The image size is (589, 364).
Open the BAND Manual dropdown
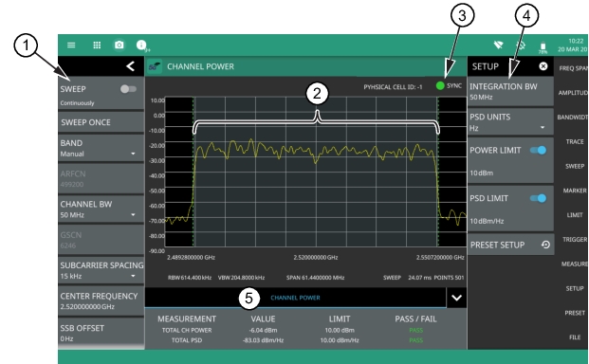101,148
